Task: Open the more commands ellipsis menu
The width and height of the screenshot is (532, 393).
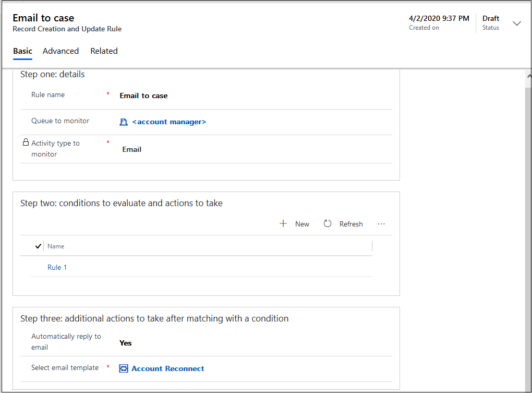Action: [x=381, y=224]
